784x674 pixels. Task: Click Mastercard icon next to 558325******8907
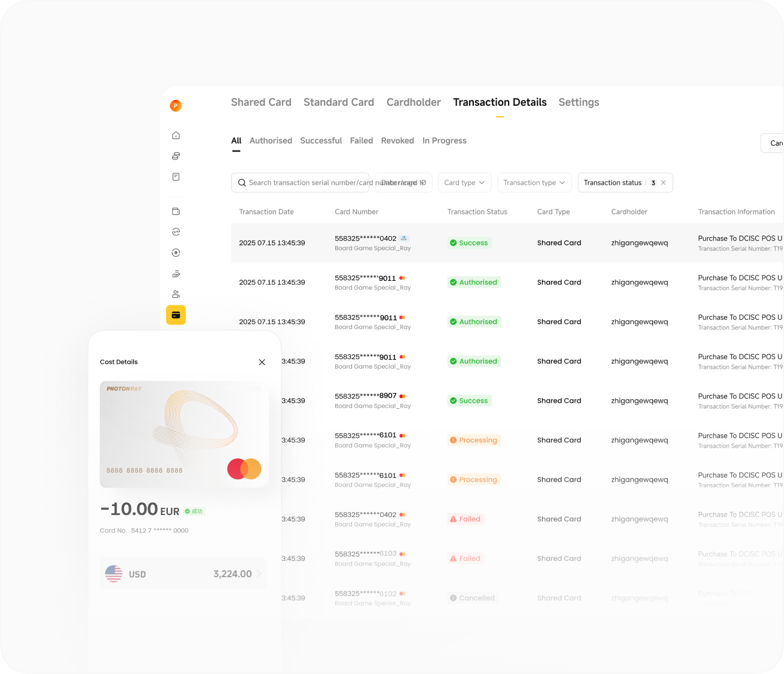tap(403, 396)
